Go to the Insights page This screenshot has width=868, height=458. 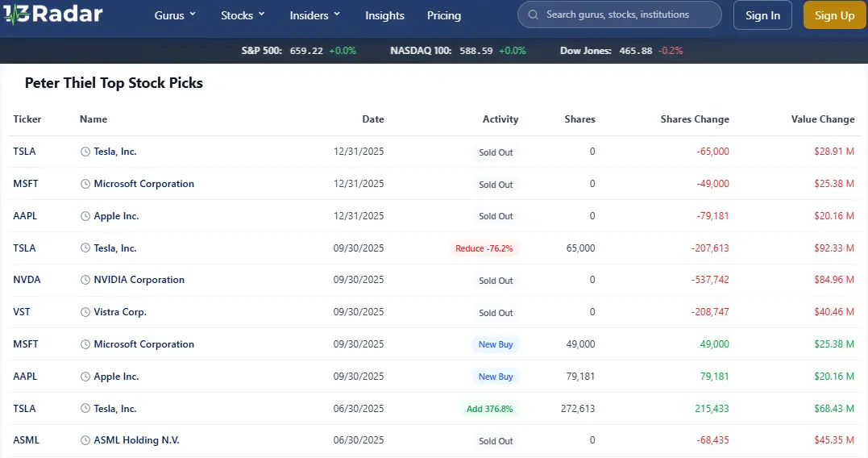384,15
